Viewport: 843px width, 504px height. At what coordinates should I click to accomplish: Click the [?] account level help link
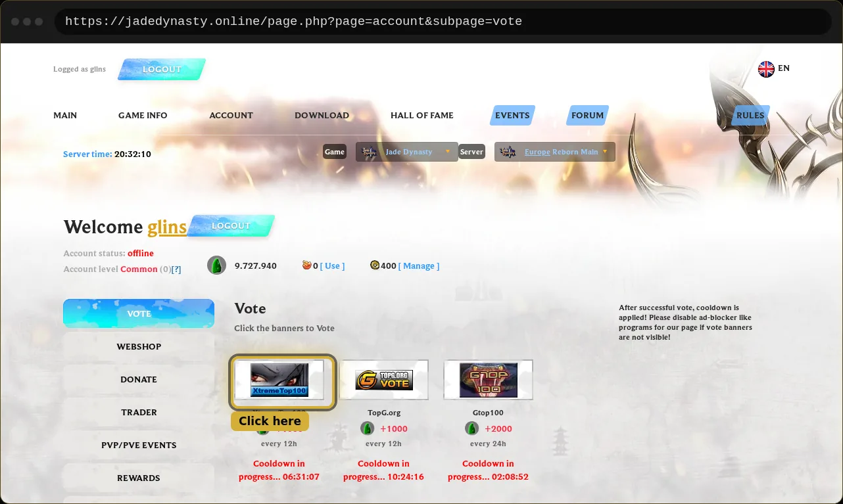click(x=176, y=269)
